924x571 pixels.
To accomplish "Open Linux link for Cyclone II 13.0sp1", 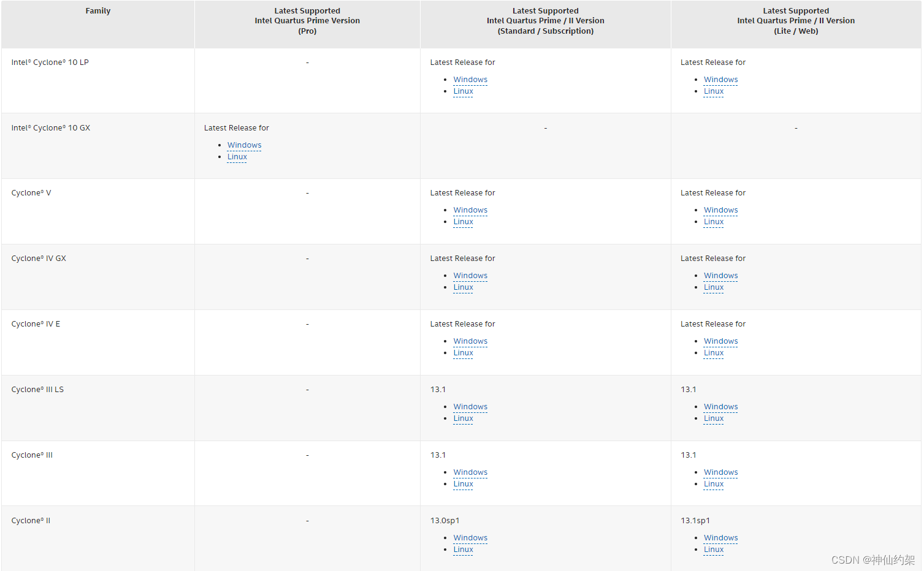I will coord(463,550).
